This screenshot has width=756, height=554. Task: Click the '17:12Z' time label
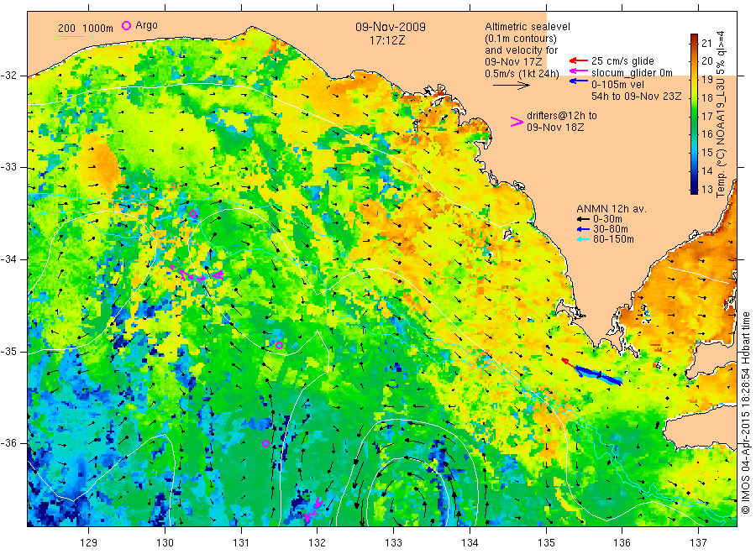pyautogui.click(x=387, y=40)
